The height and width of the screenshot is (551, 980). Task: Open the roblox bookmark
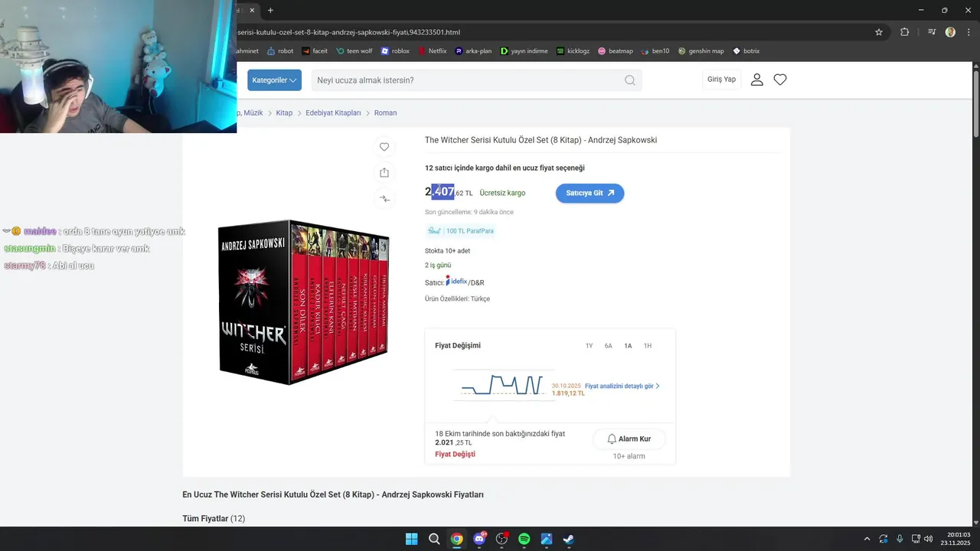(395, 51)
